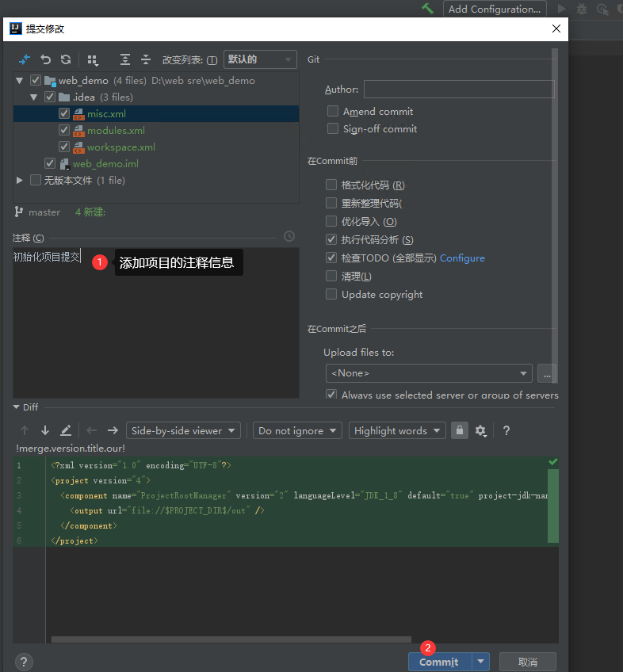Click the dialog help button bottom-left
Screen dimensions: 623x672
24,662
